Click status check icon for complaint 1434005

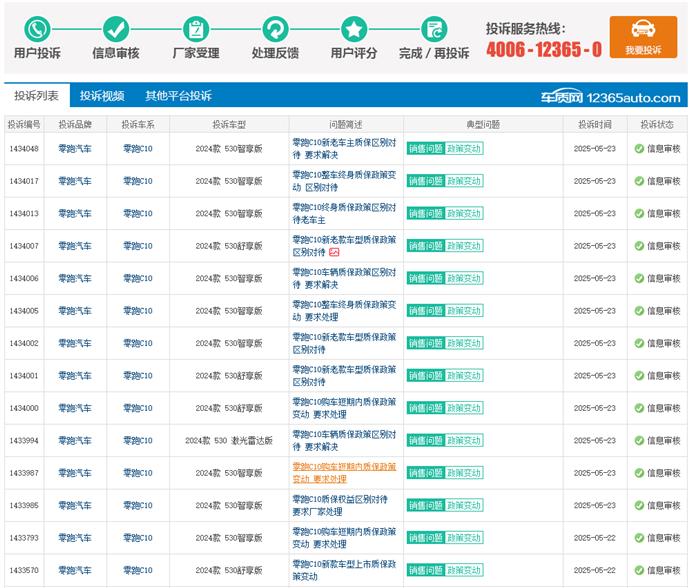point(639,311)
